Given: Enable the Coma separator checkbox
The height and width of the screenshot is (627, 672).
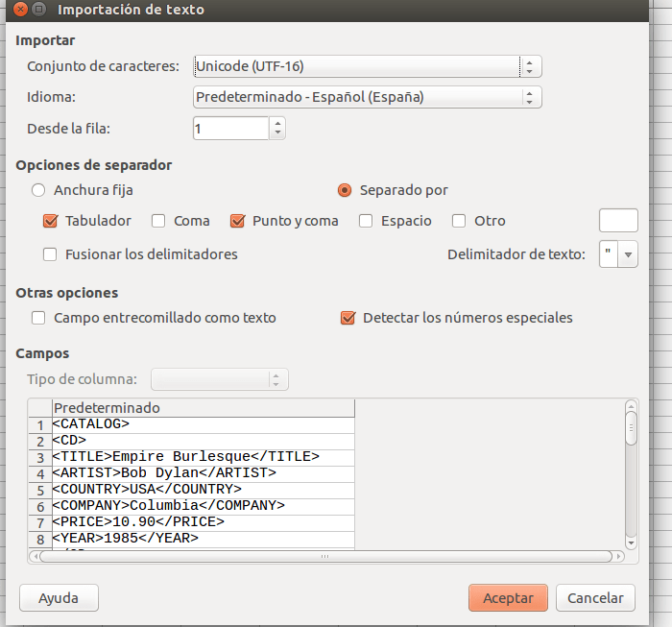Looking at the screenshot, I should [x=160, y=221].
